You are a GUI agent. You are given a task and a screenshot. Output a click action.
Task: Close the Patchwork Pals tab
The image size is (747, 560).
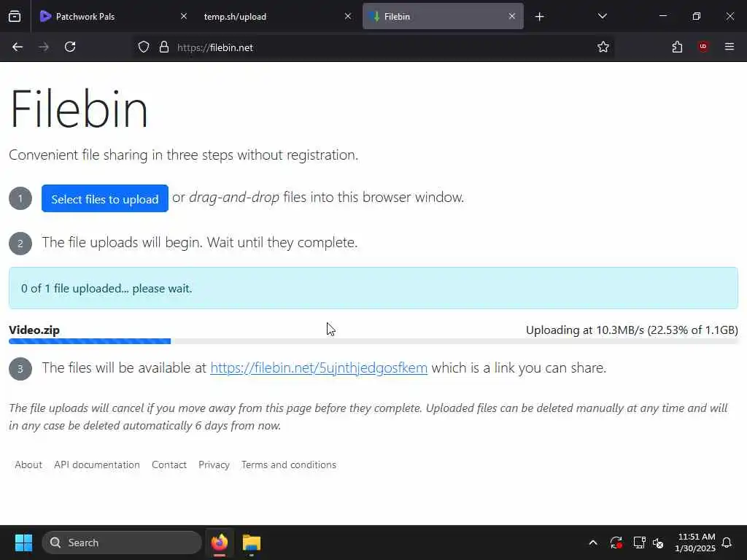184,17
